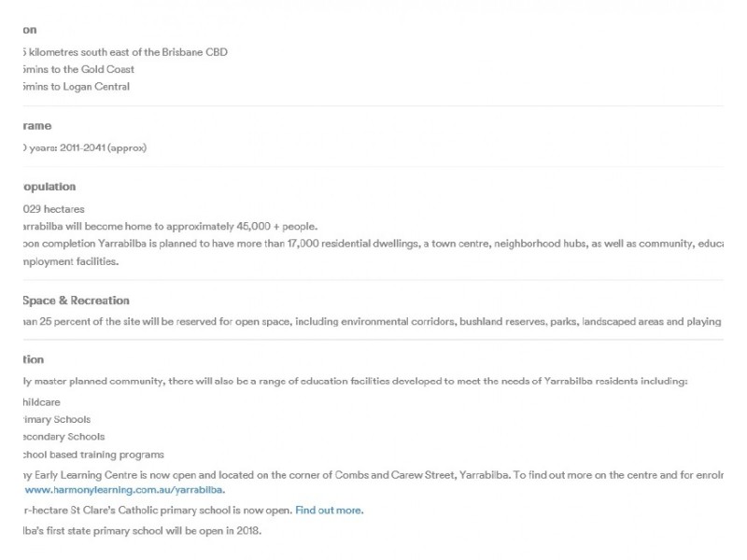Click the "Space & Recreation" heading
The width and height of the screenshot is (747, 560).
tap(76, 301)
